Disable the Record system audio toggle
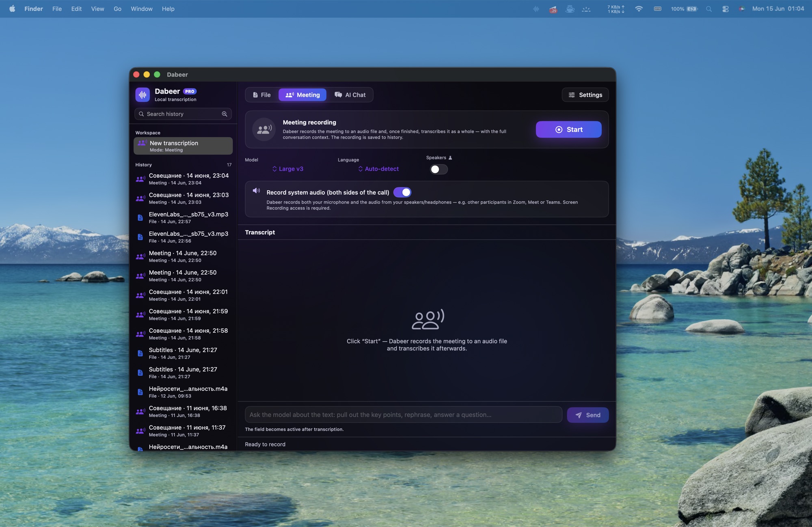This screenshot has height=527, width=812. click(402, 192)
